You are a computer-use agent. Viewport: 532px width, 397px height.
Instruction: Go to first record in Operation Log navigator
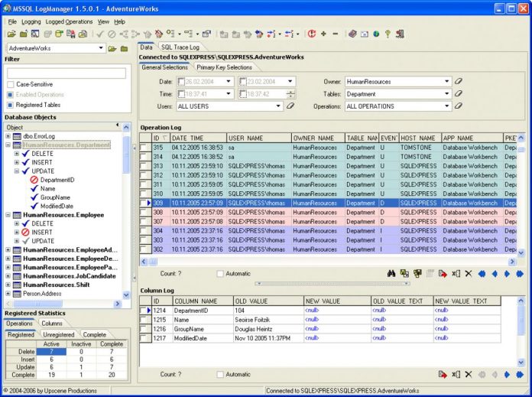click(x=482, y=274)
